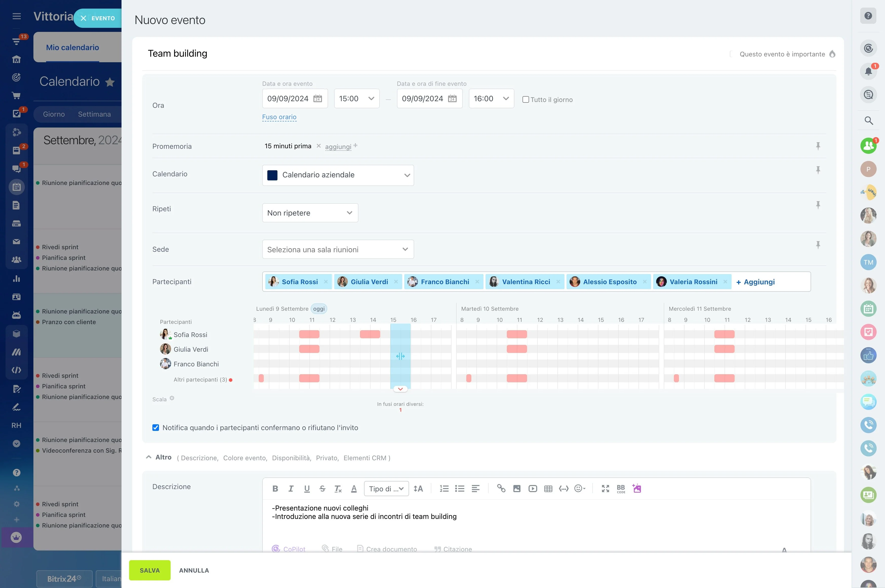Click the dark blue calendar color swatch
Viewport: 885px width, 588px height.
click(272, 175)
